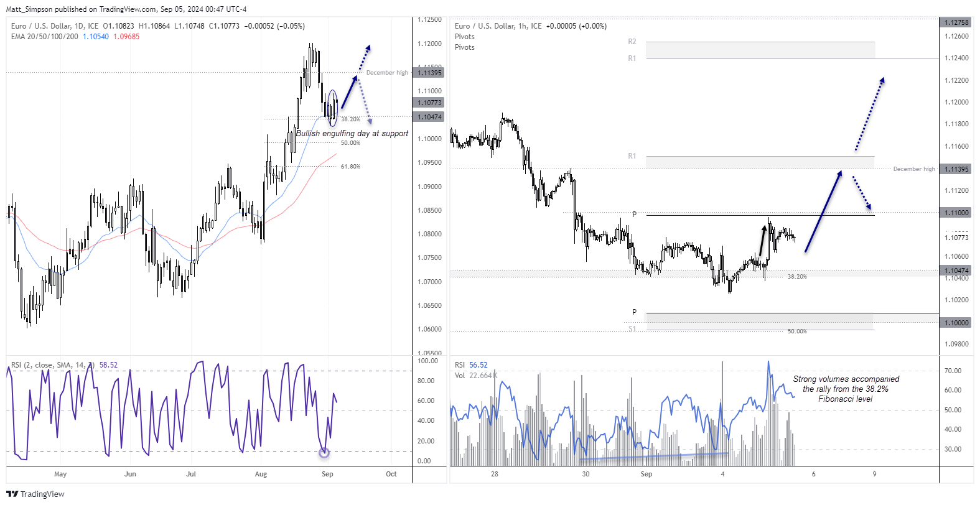The width and height of the screenshot is (980, 505).
Task: Click the EMA 20/50/100/200 indicator legend
Action: point(45,37)
